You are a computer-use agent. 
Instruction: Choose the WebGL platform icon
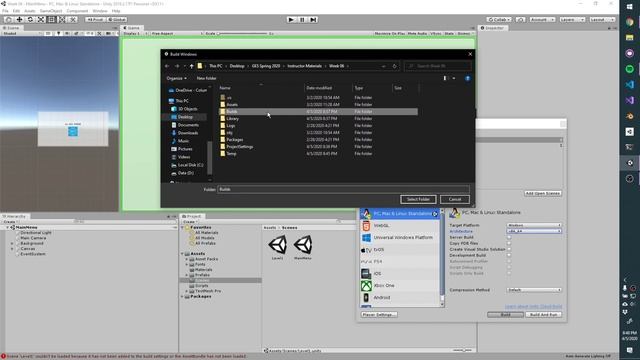(366, 226)
